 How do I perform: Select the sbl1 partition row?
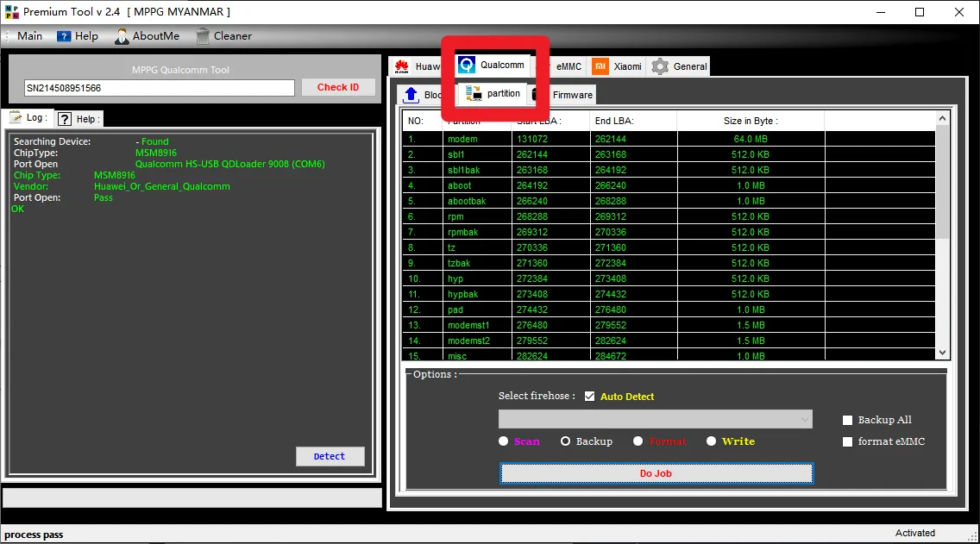point(669,154)
